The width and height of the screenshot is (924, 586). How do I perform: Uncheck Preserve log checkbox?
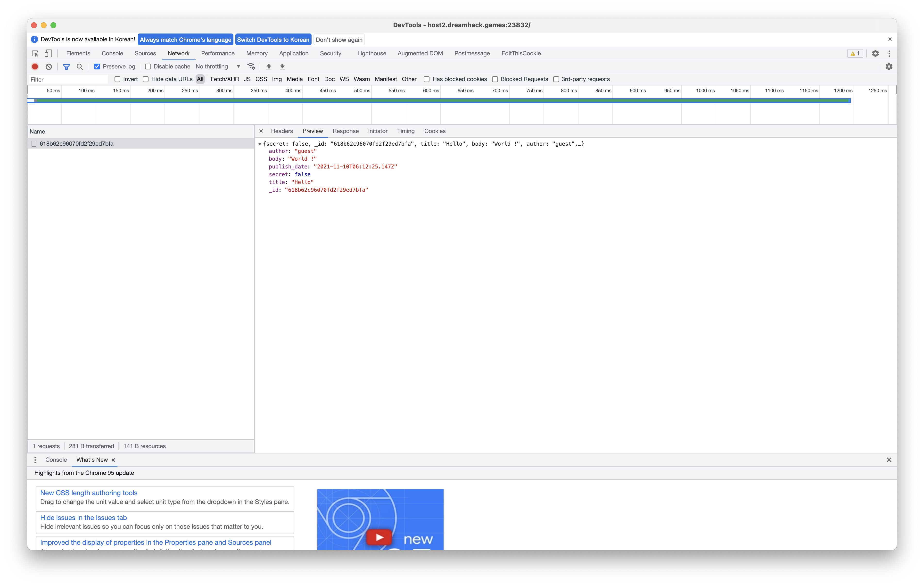(x=97, y=67)
